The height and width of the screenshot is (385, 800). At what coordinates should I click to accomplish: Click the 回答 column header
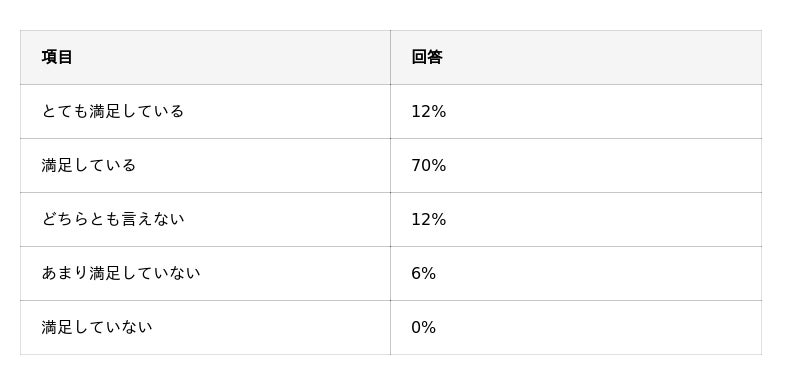point(576,58)
